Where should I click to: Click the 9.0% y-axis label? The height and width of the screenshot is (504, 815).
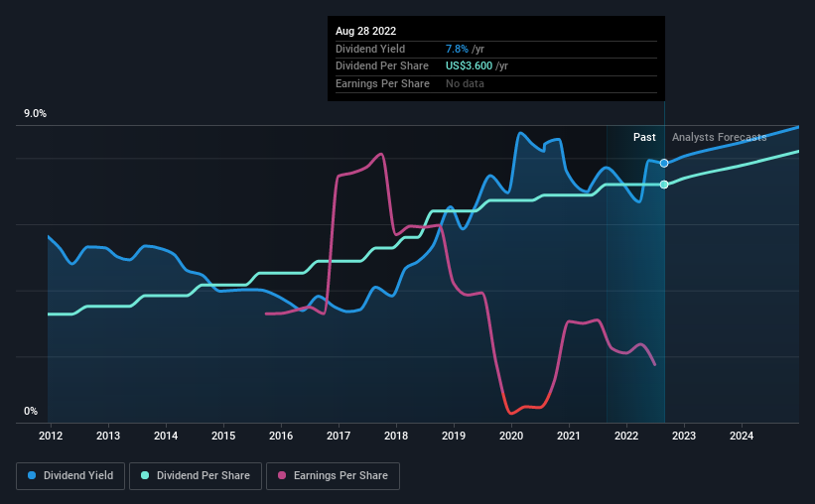(35, 114)
